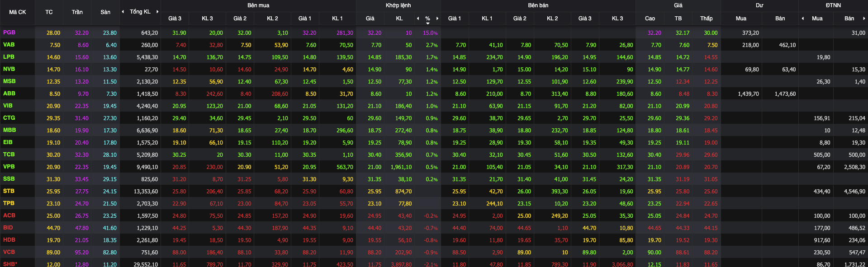Sort by the TC reference price header
Image resolution: width=868 pixels, height=267 pixels.
click(x=49, y=12)
